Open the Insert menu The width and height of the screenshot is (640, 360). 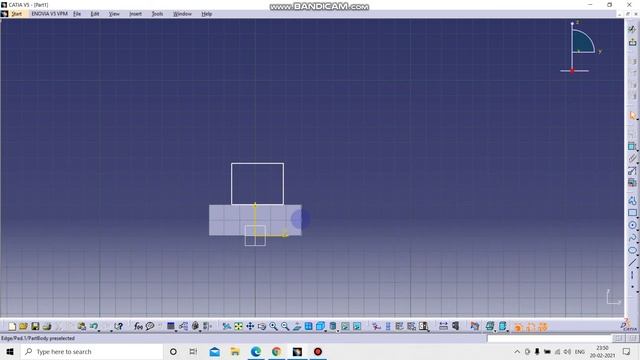click(135, 14)
